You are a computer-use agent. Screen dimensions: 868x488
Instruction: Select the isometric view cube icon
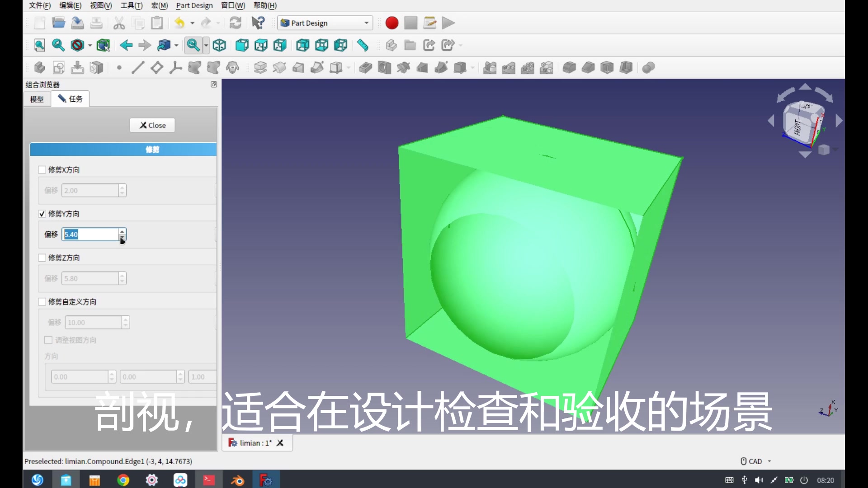[x=219, y=45]
